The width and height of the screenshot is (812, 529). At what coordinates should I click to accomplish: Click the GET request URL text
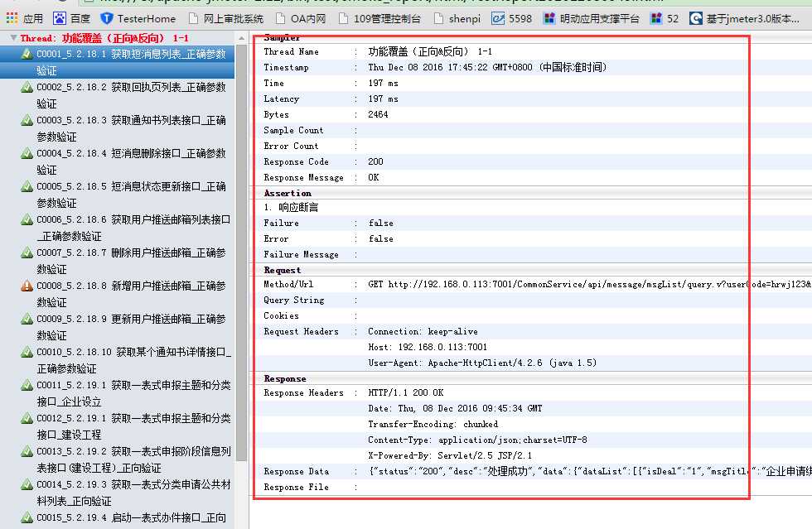click(589, 284)
